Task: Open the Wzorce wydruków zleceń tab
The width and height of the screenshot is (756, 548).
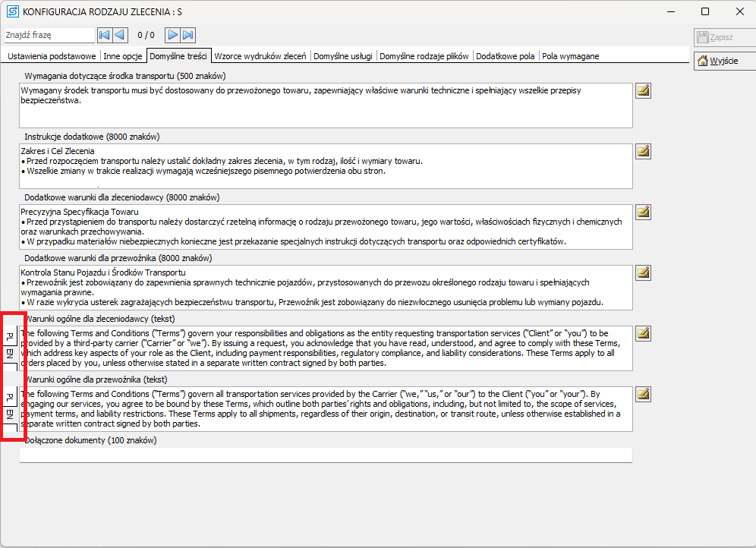Action: point(260,56)
